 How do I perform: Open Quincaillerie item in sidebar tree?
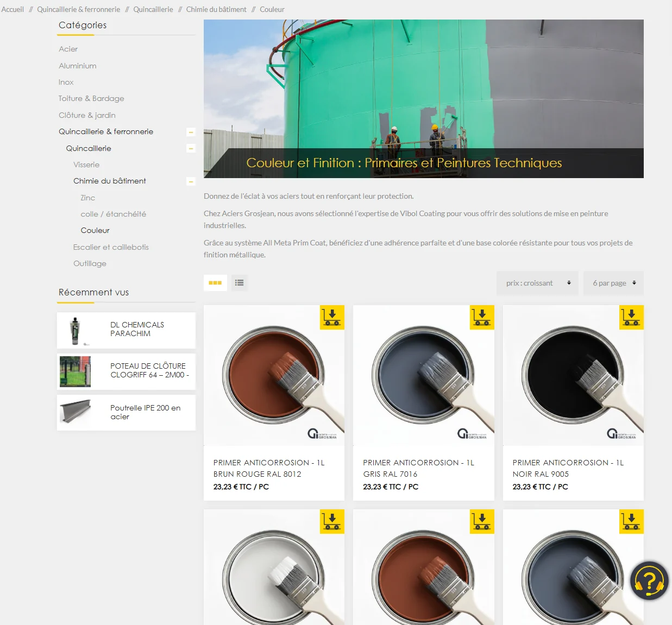tap(89, 148)
